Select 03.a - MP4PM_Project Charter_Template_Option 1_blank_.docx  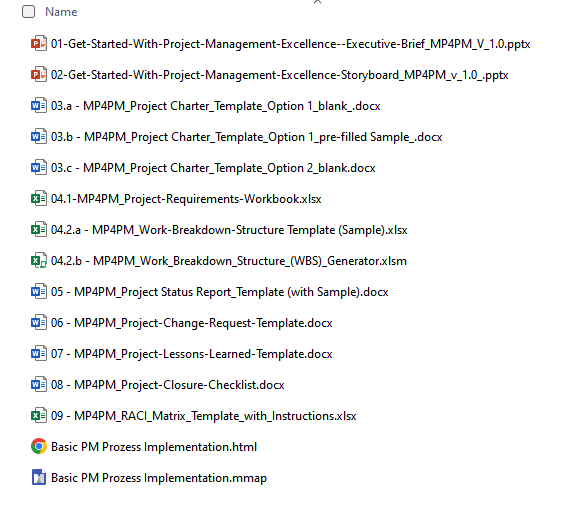[x=216, y=106]
